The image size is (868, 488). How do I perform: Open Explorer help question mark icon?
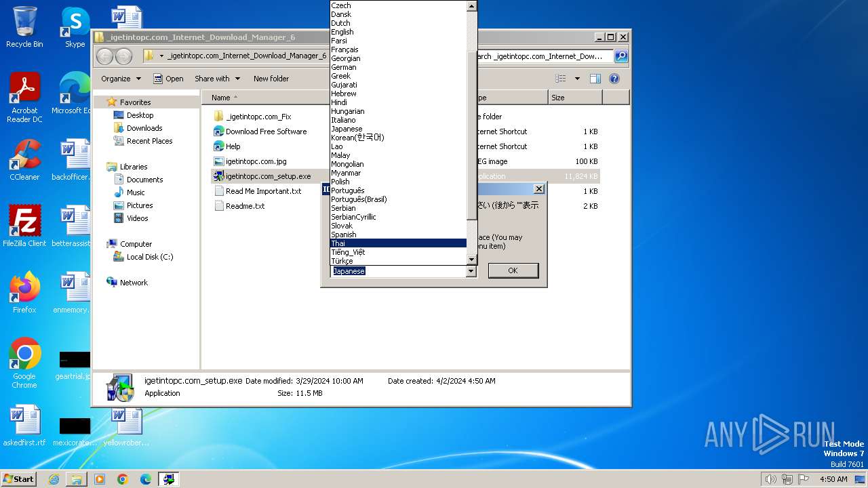614,79
